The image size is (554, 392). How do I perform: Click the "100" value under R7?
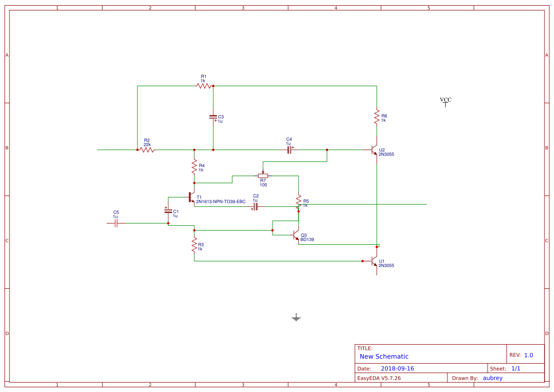[x=263, y=185]
